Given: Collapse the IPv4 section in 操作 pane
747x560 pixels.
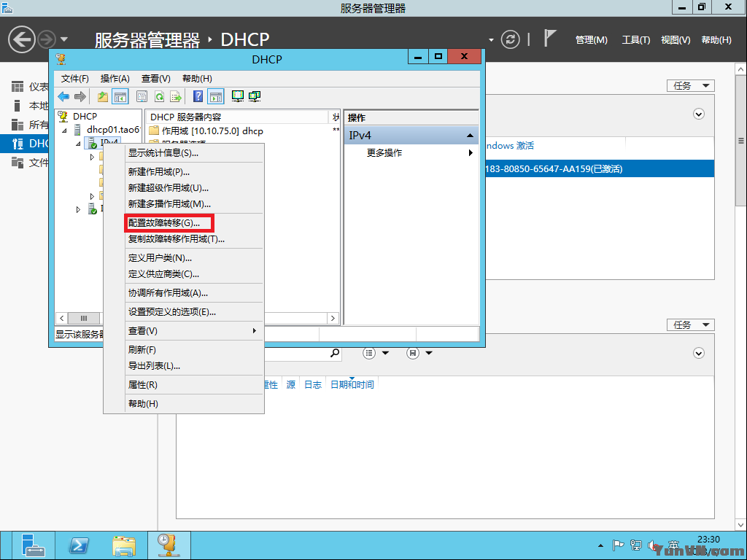Looking at the screenshot, I should tap(470, 136).
